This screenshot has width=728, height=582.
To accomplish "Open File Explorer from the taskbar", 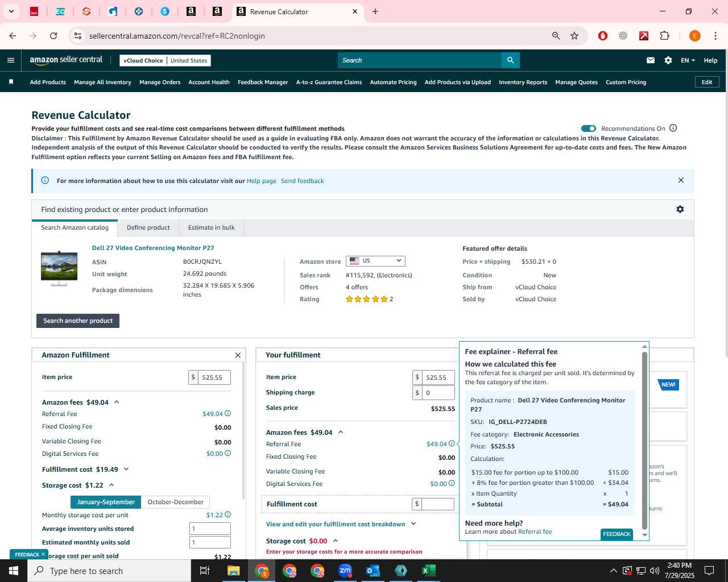I will coord(234,571).
